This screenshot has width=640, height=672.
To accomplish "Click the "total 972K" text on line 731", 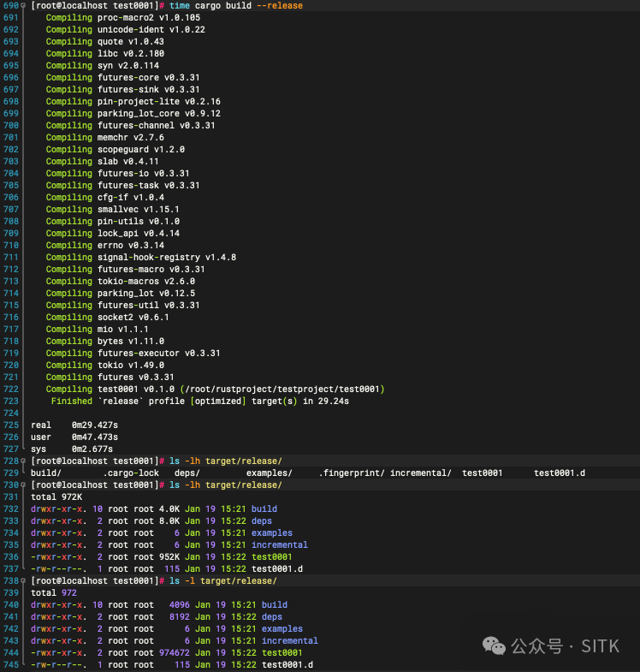I will click(x=56, y=497).
